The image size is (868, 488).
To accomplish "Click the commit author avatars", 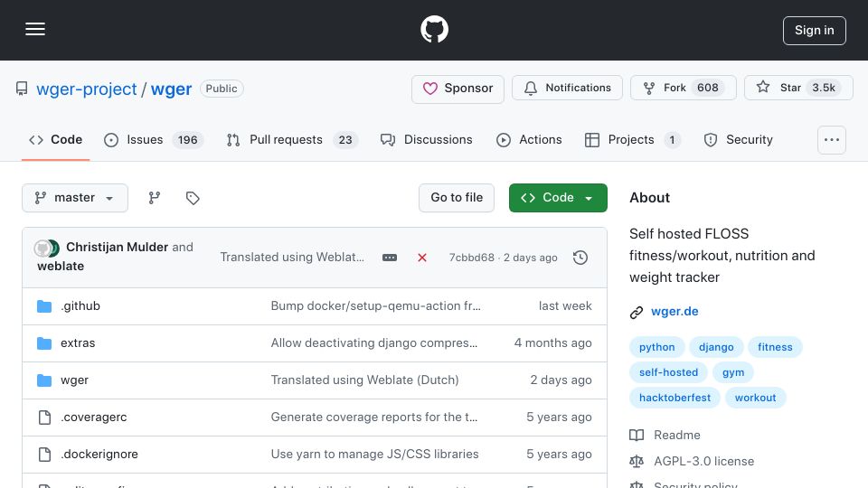I will (46, 249).
